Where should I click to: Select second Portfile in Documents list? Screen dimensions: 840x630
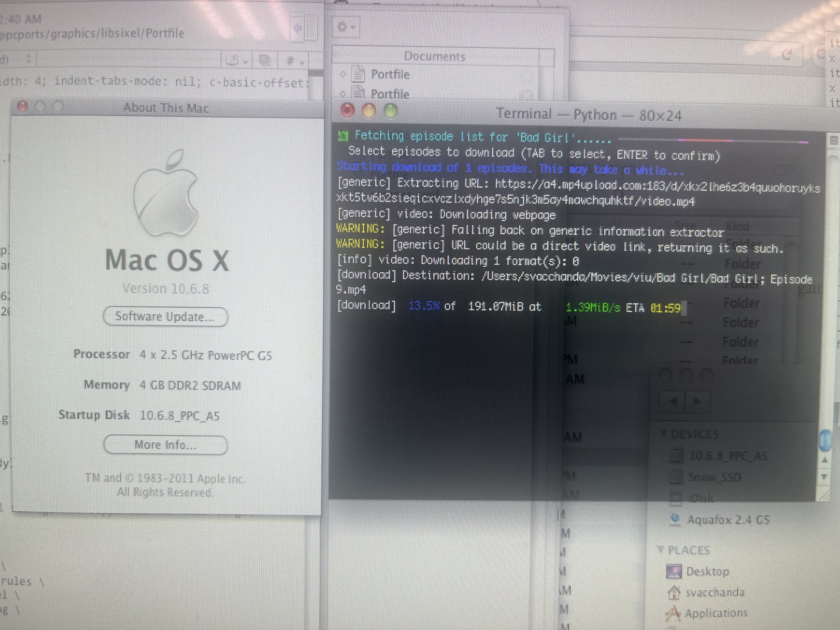tap(389, 94)
